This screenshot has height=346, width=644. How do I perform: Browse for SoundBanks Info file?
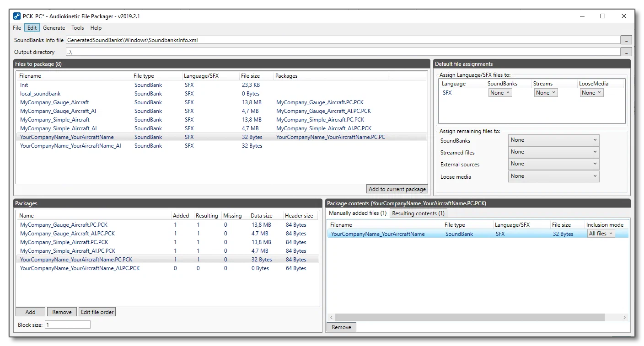(626, 40)
